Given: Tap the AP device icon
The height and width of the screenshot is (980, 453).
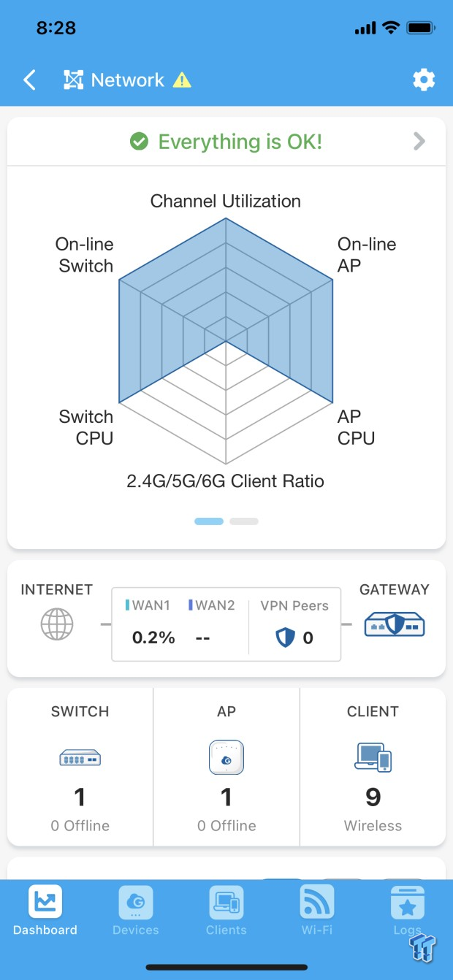Looking at the screenshot, I should 226,758.
